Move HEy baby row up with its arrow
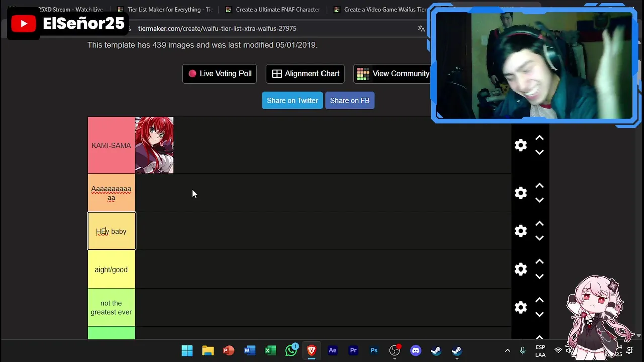The image size is (644, 362). point(539,224)
